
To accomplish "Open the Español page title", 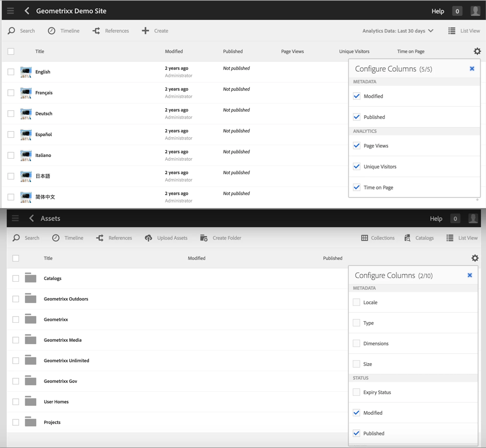I will (44, 134).
